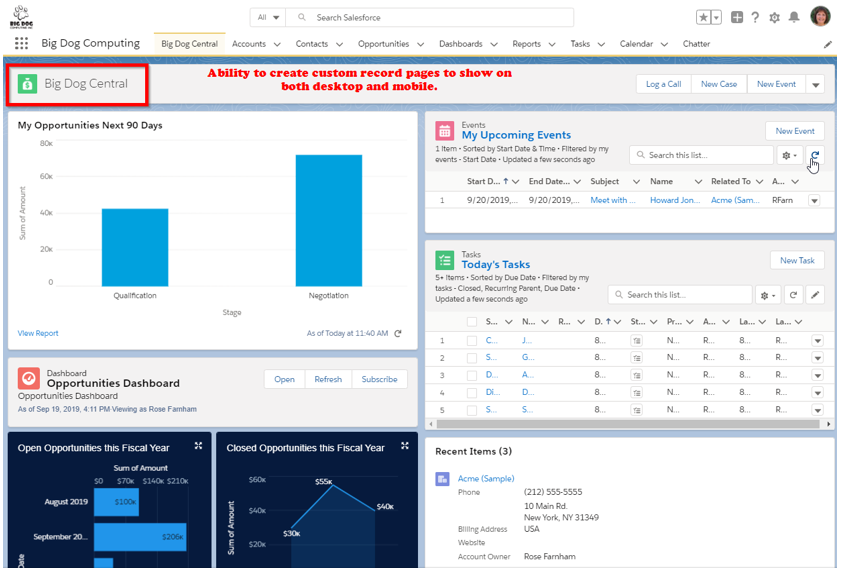Click status icon in task row 1
This screenshot has width=844, height=574.
[637, 340]
